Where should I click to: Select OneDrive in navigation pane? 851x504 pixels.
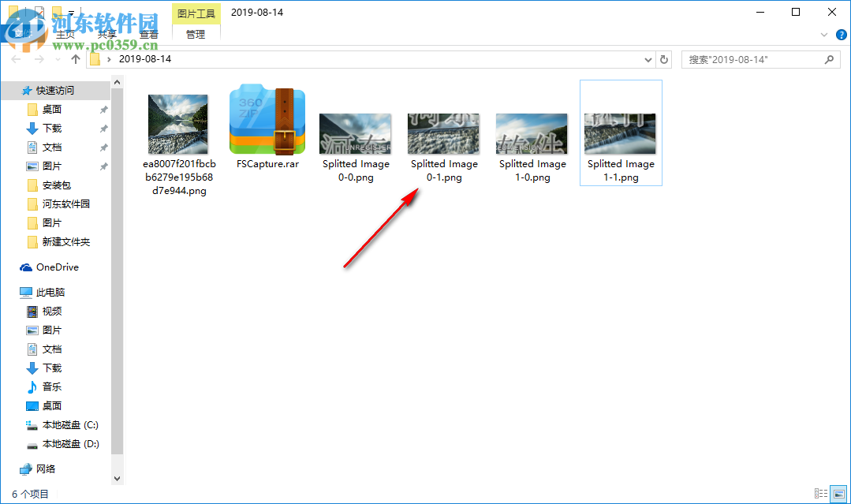[57, 267]
